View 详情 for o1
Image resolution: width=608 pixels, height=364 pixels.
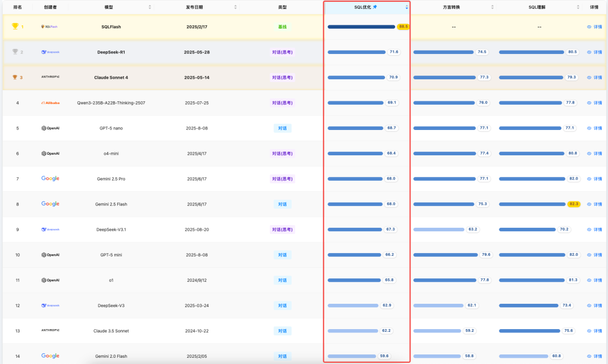coord(594,280)
